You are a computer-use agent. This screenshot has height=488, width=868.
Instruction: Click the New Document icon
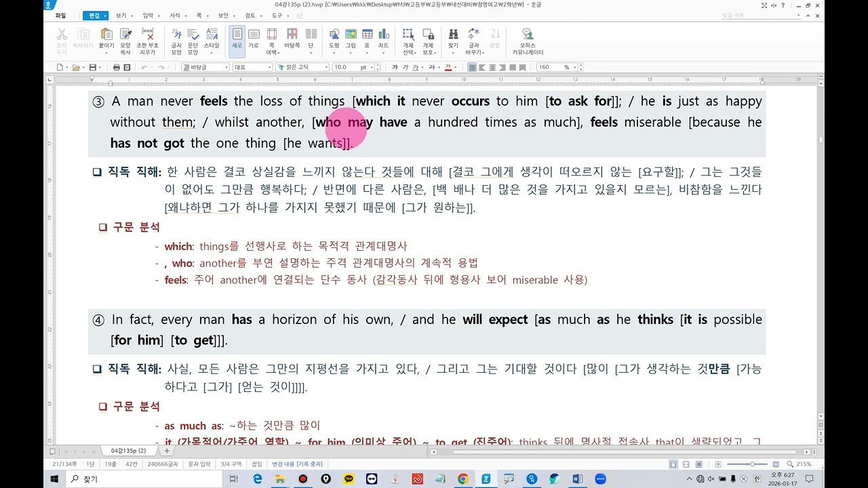(60, 67)
